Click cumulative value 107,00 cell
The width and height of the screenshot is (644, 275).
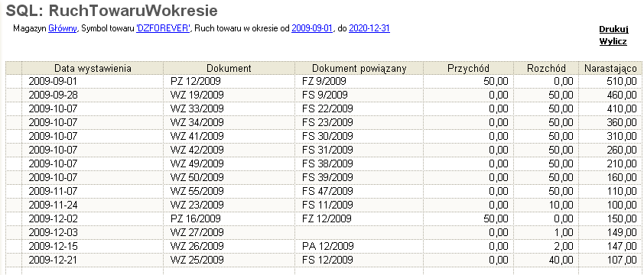point(610,260)
